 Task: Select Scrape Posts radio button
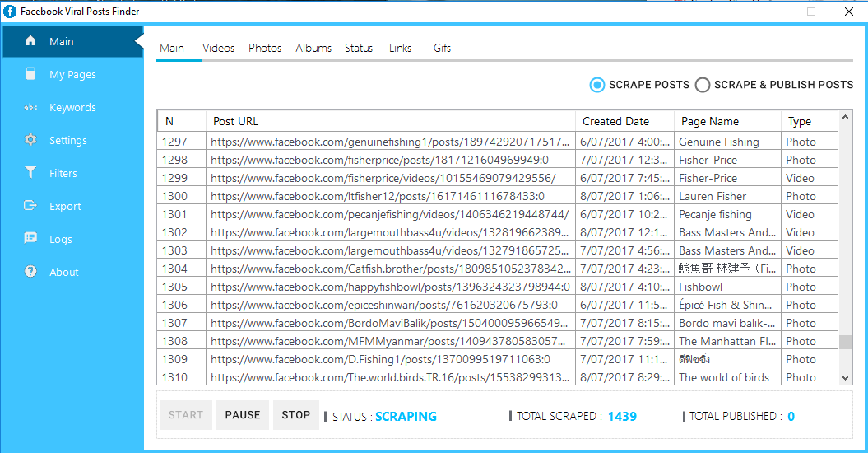click(x=596, y=85)
